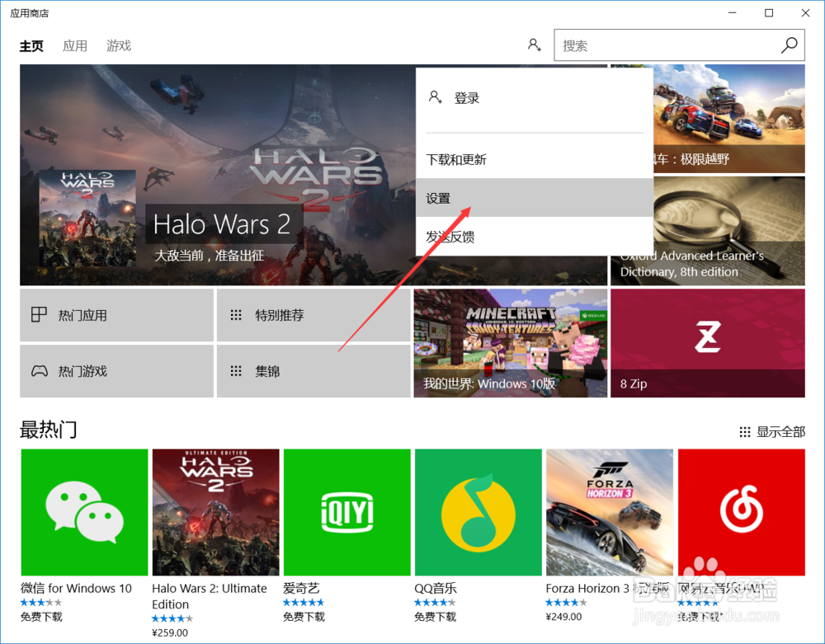825x644 pixels.
Task: Select 发送反馈 menu entry
Action: coord(535,237)
